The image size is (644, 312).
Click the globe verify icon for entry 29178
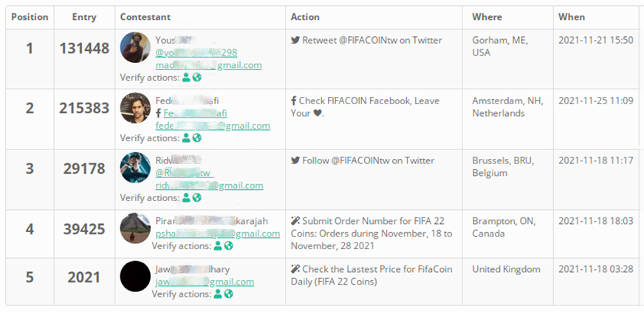point(197,197)
